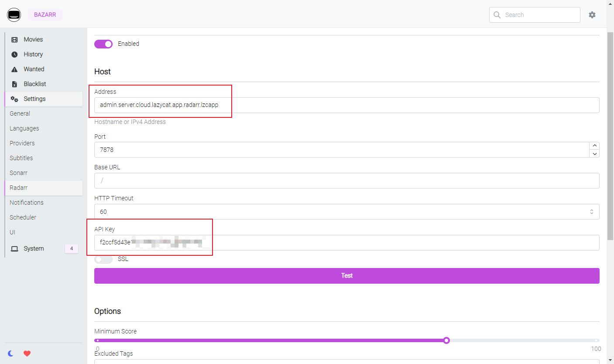Click the red heart donate icon
Screen dimensions: 614x364
(27, 354)
